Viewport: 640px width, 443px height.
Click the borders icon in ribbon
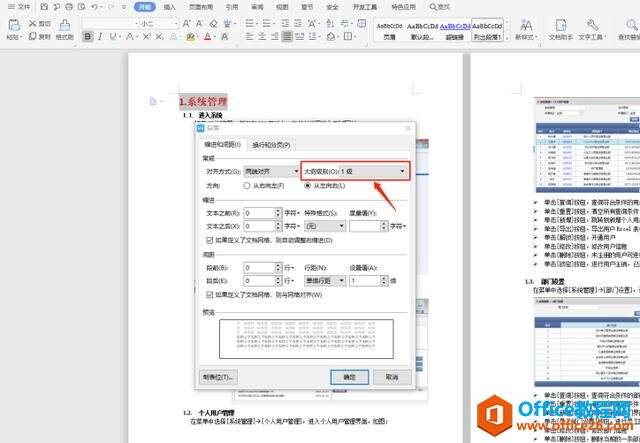tap(348, 36)
